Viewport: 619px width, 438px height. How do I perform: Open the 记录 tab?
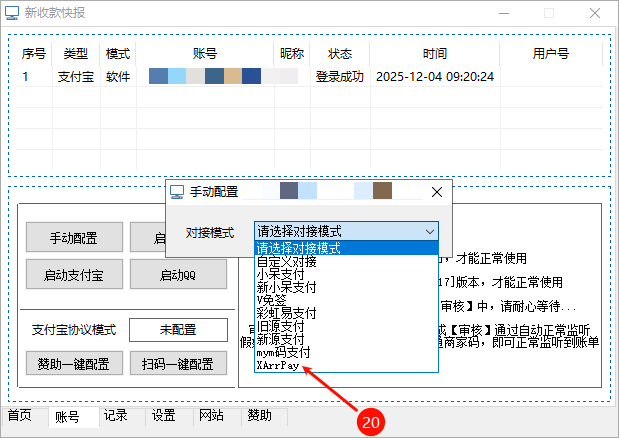point(116,415)
